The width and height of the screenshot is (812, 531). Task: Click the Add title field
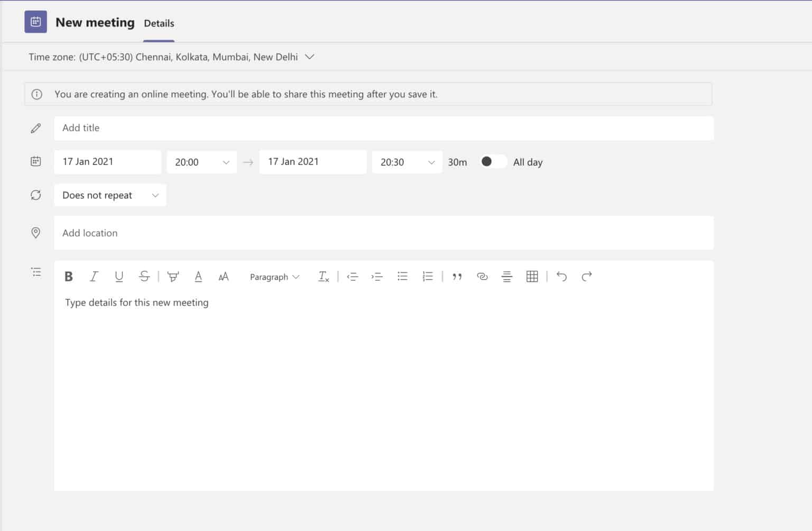click(x=211, y=128)
